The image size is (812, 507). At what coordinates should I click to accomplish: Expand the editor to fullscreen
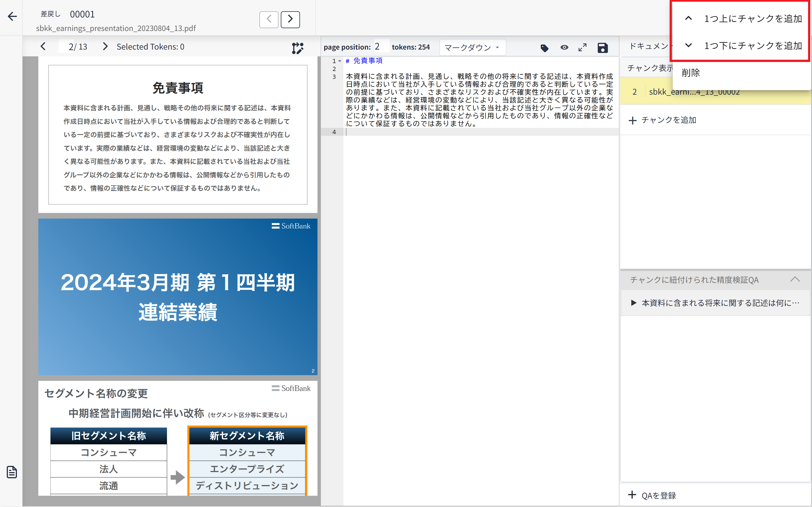[582, 48]
